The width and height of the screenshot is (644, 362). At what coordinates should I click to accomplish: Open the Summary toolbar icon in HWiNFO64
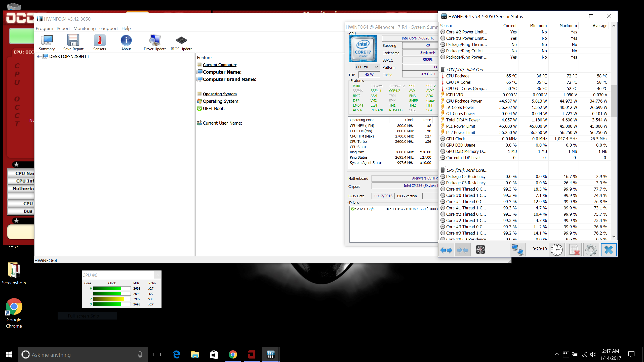click(47, 42)
